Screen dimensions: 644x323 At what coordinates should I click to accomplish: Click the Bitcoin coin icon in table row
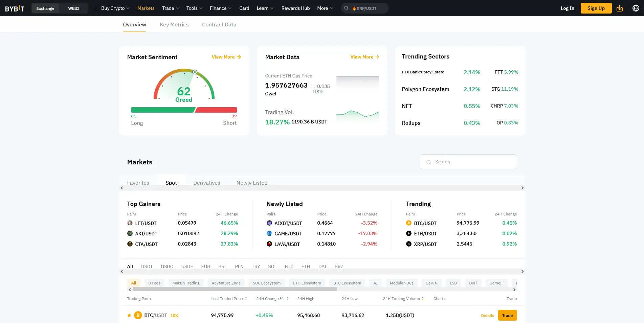[x=138, y=315]
